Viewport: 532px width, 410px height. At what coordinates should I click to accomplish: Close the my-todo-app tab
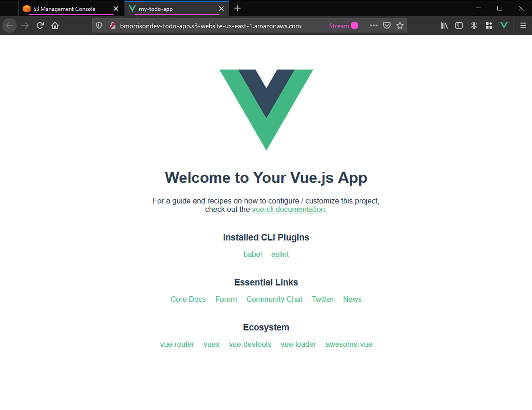click(x=221, y=9)
